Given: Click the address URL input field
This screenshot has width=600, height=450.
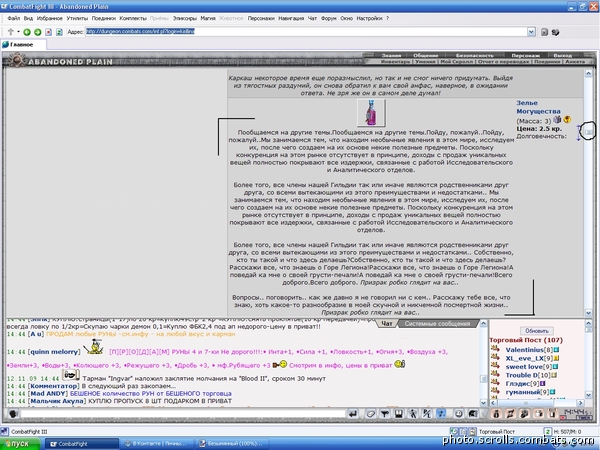Looking at the screenshot, I should [306, 32].
